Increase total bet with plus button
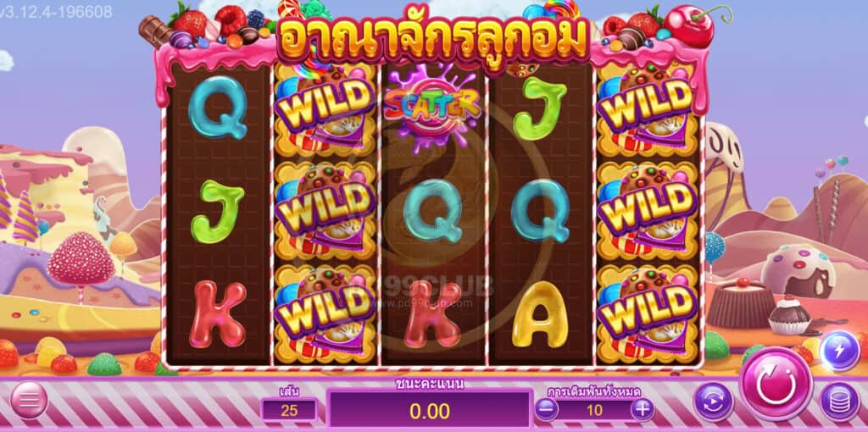 tap(643, 410)
